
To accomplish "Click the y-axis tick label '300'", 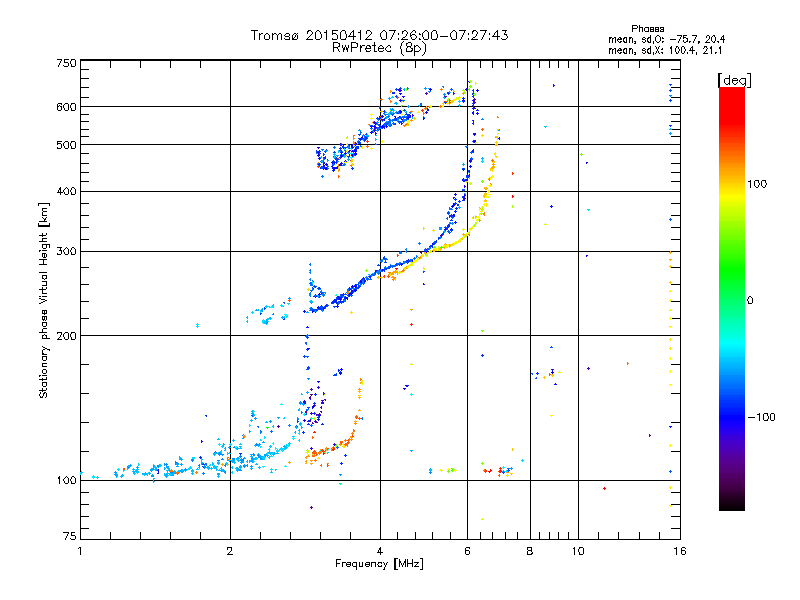I will click(x=66, y=252).
